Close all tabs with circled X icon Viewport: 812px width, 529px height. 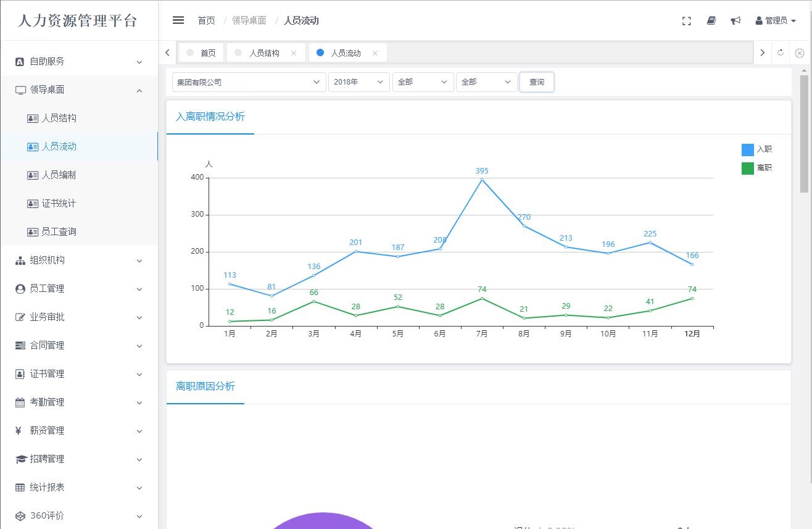tap(800, 53)
